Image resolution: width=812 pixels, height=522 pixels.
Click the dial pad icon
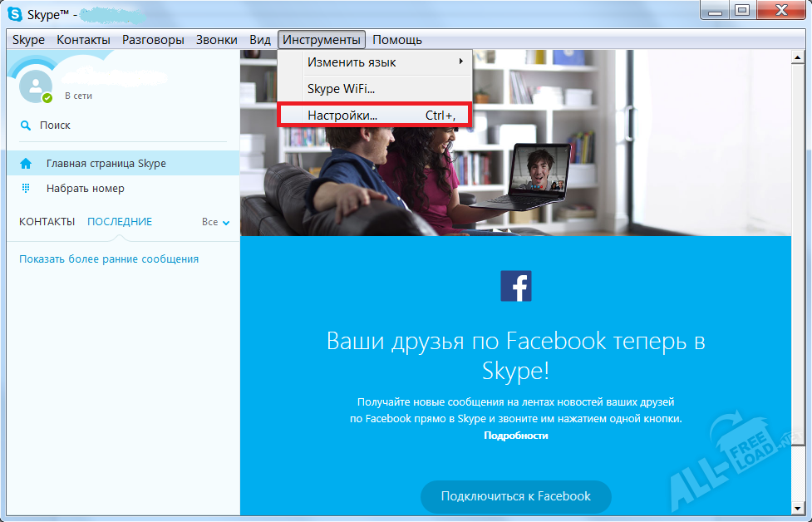point(26,189)
